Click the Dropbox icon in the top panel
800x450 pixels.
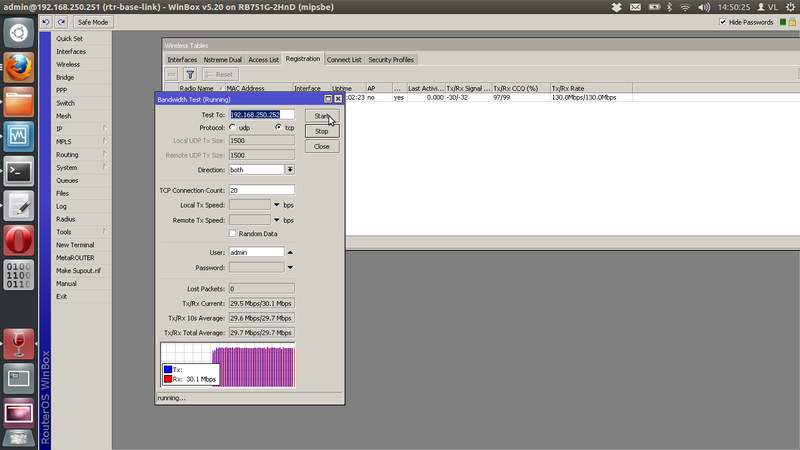(618, 7)
